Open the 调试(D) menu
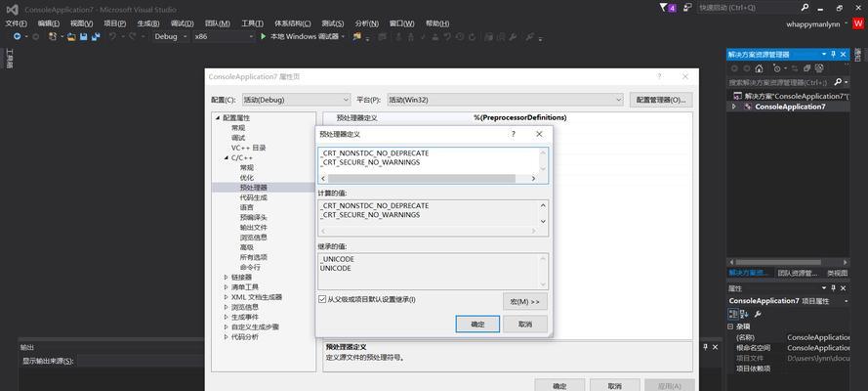This screenshot has height=391, width=868. [183, 23]
